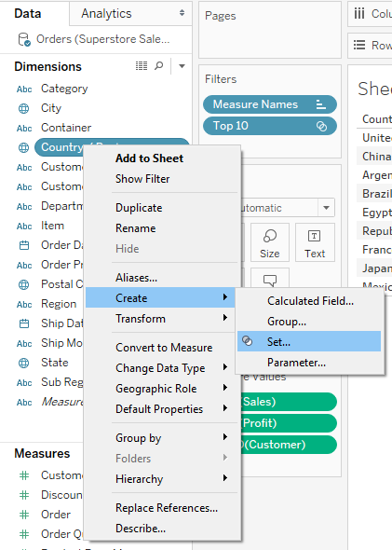Click the Text mark card button
This screenshot has width=392, height=550.
click(x=315, y=242)
